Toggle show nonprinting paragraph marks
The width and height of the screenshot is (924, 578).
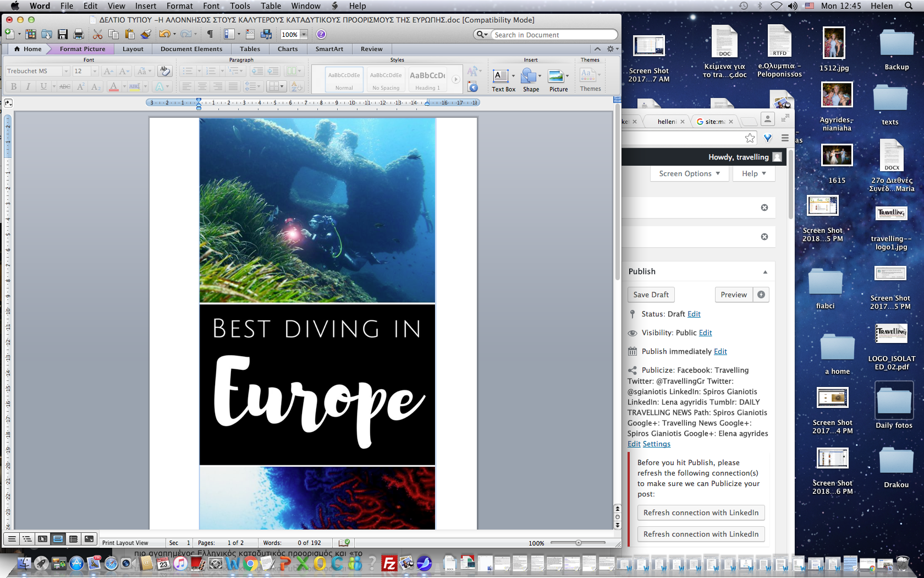[210, 34]
